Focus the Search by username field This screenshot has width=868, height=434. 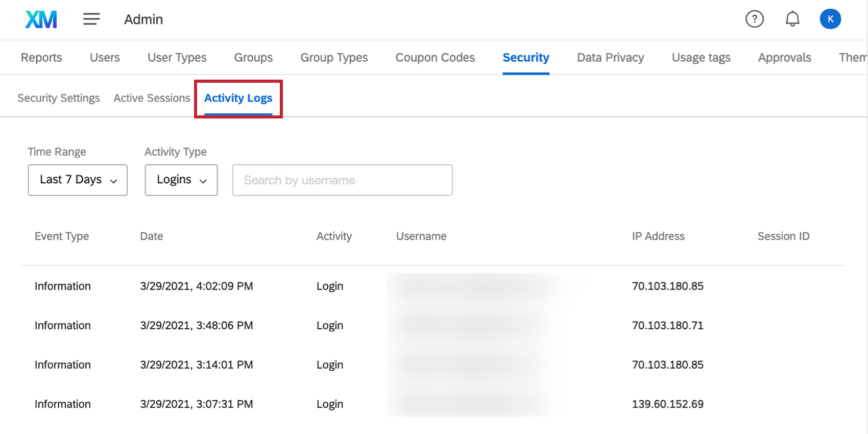pos(342,180)
